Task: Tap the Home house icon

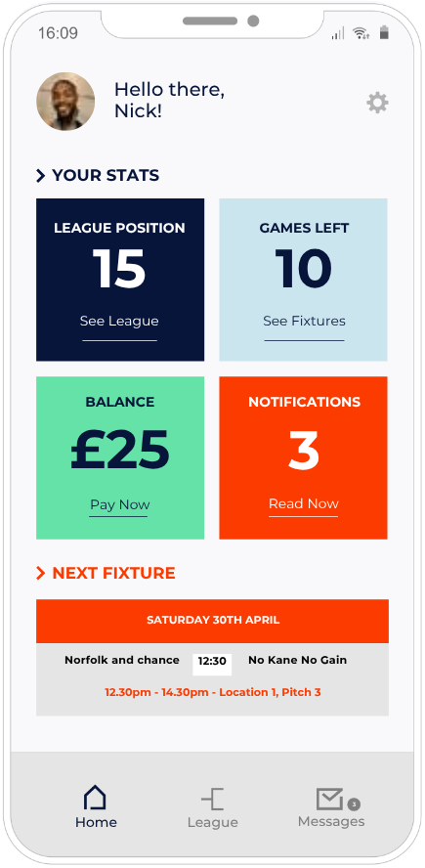Action: click(x=95, y=798)
